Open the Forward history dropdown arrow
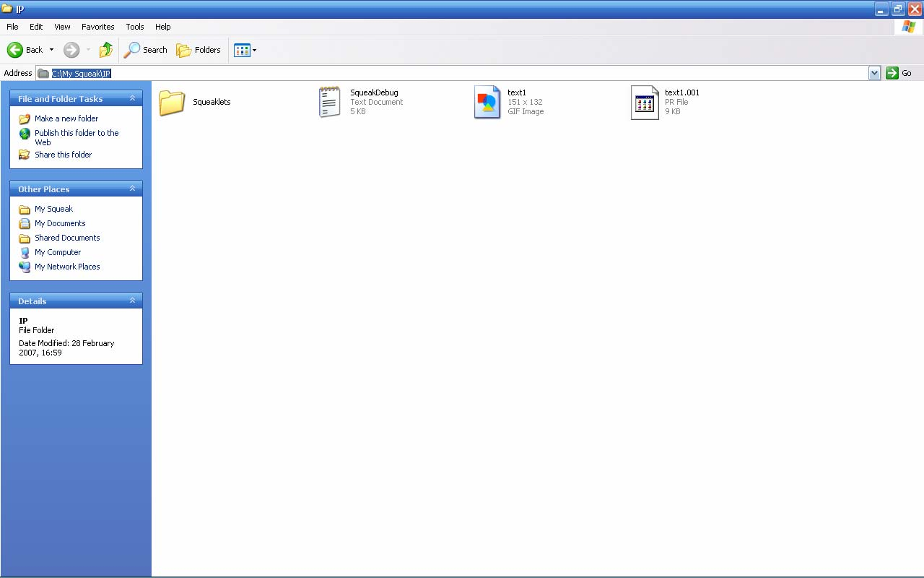Screen dimensions: 924x578 tap(88, 50)
